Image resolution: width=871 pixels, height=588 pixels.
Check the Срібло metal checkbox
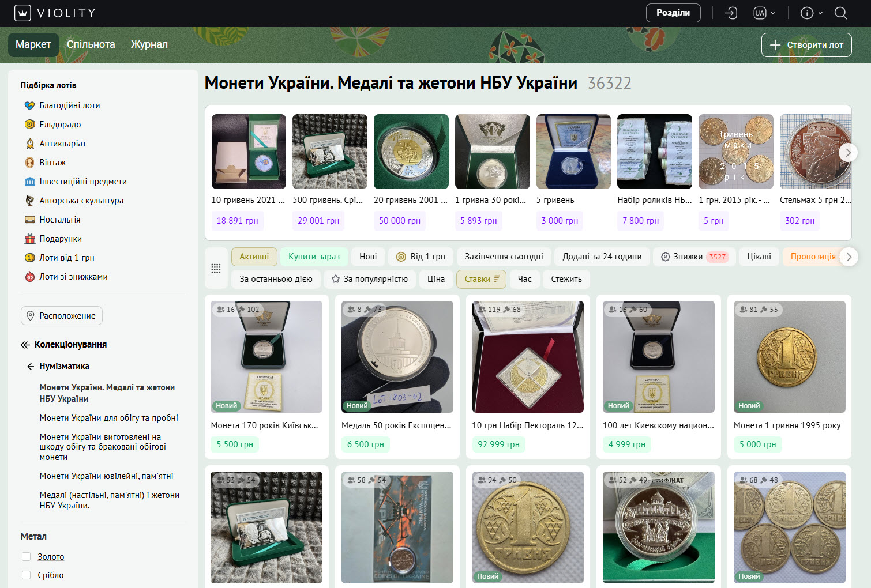click(x=26, y=575)
